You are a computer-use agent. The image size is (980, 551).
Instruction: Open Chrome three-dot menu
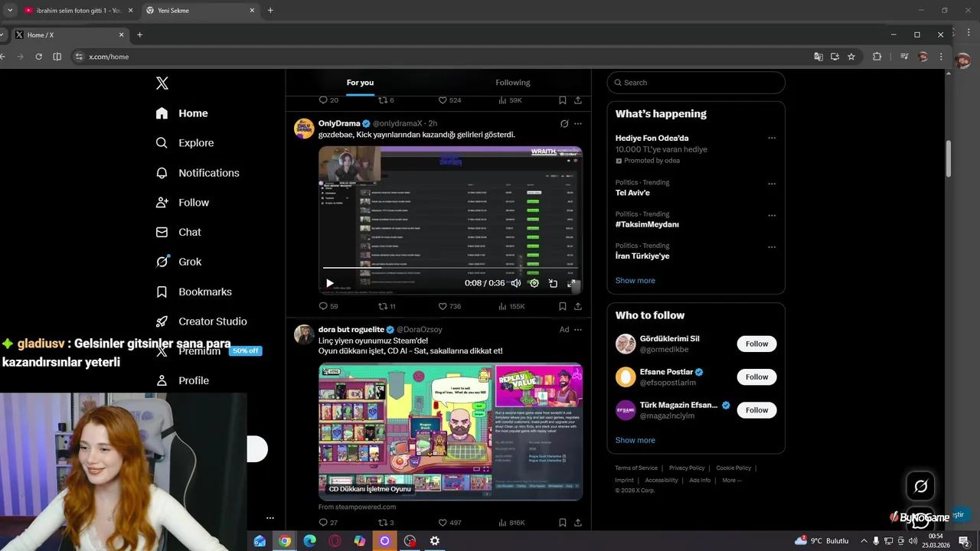(941, 57)
